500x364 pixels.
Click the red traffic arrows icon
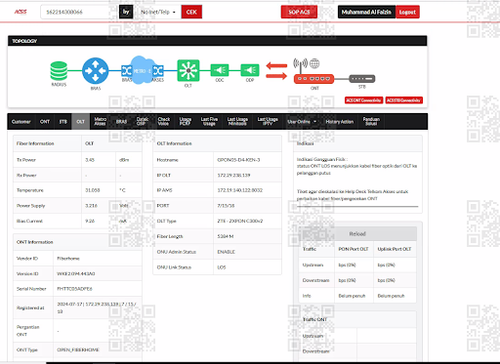coord(276,71)
